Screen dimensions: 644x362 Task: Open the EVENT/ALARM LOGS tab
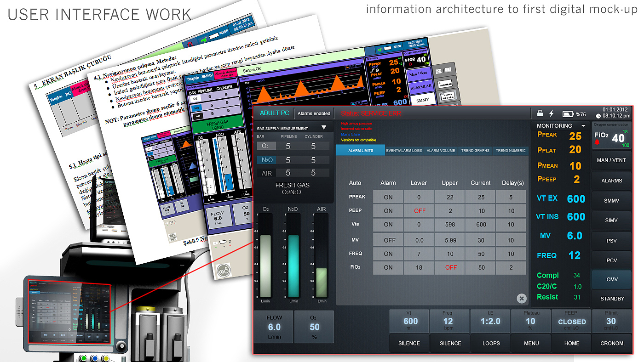pos(404,150)
